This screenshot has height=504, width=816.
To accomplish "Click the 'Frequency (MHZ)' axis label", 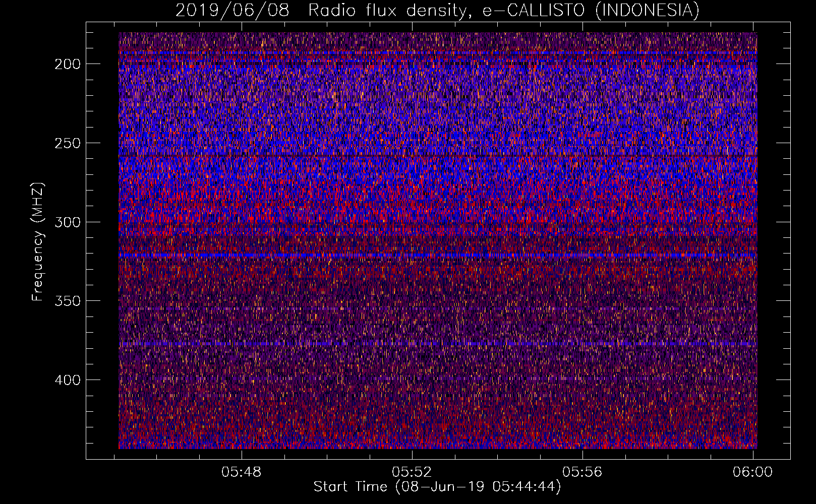I will (x=38, y=242).
